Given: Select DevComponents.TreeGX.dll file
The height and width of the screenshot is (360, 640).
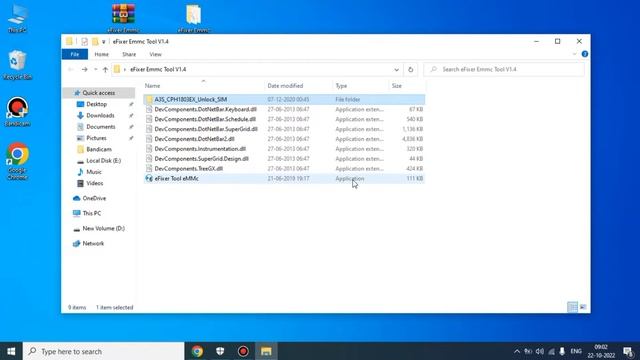Looking at the screenshot, I should pos(284,169).
